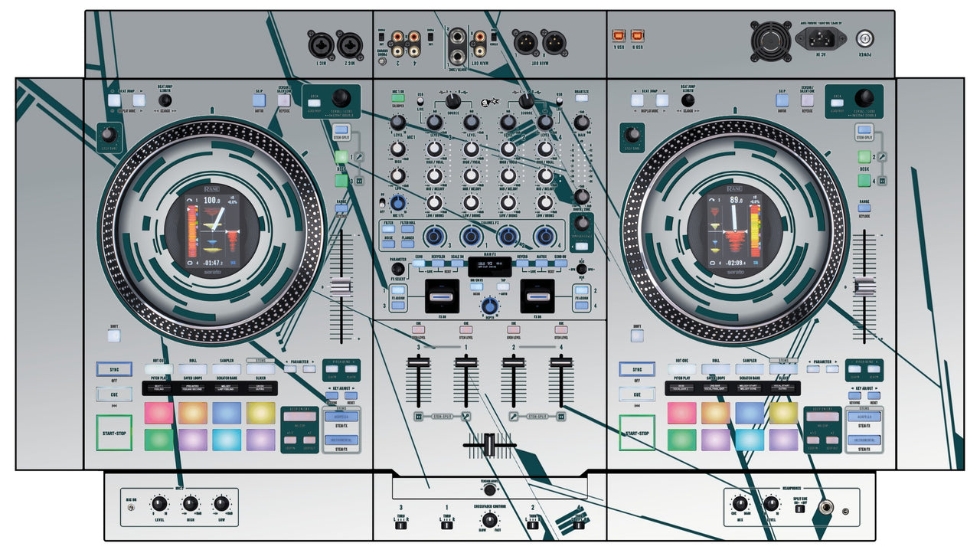Move the right deck pitch fader
The height and width of the screenshot is (553, 980).
point(864,286)
